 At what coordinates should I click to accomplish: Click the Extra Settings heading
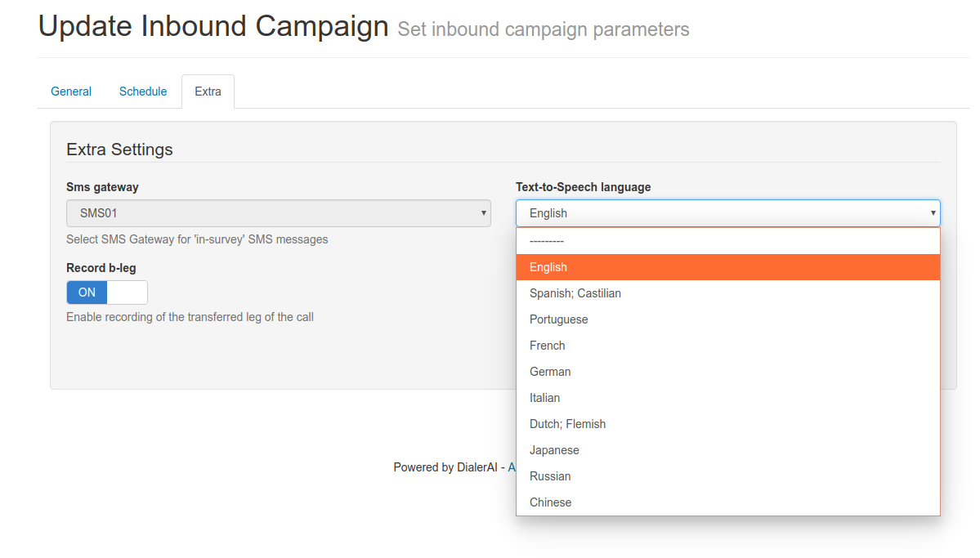click(119, 150)
